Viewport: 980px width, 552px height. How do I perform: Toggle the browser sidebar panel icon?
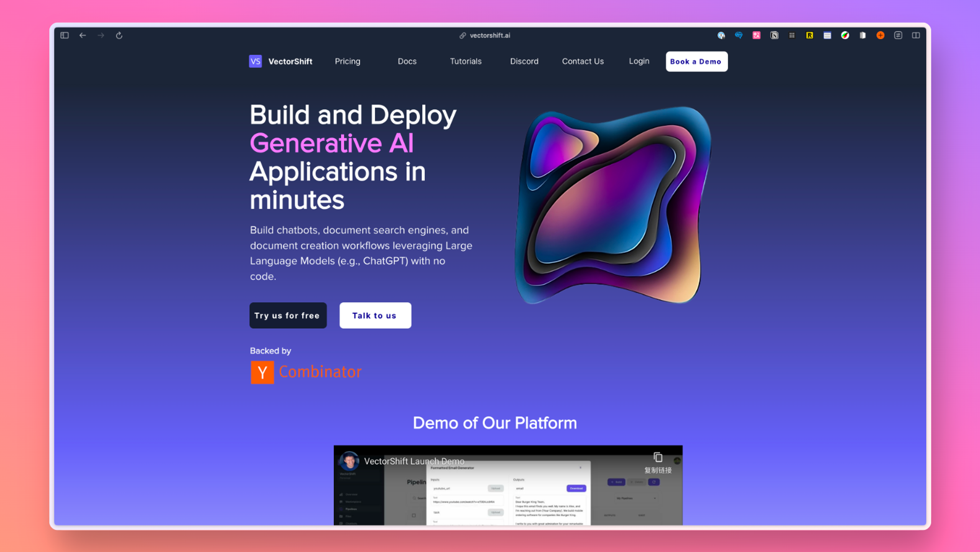click(x=64, y=35)
